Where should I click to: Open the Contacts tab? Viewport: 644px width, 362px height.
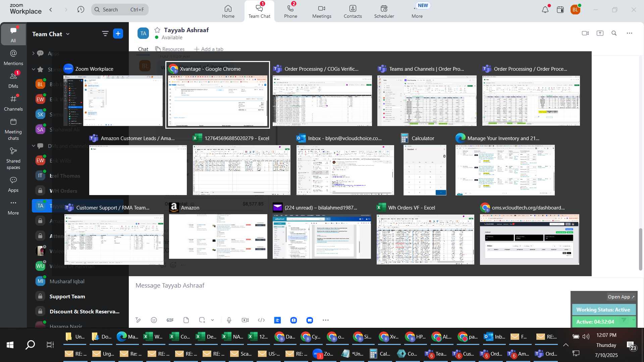tap(353, 11)
